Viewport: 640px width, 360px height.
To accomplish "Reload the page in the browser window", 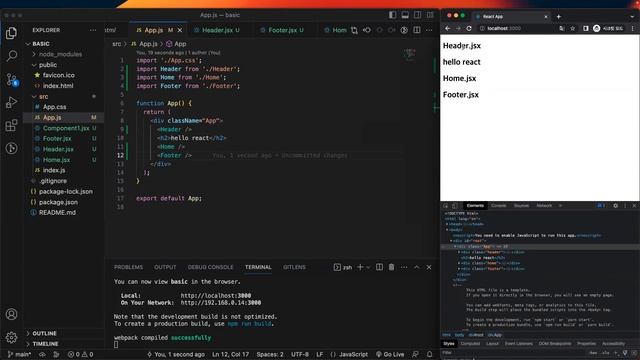I will point(469,29).
